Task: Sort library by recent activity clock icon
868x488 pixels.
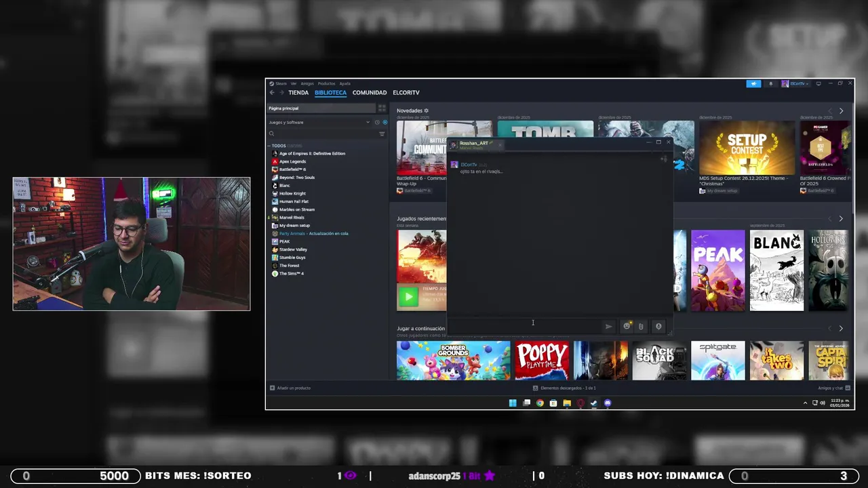Action: tap(377, 123)
